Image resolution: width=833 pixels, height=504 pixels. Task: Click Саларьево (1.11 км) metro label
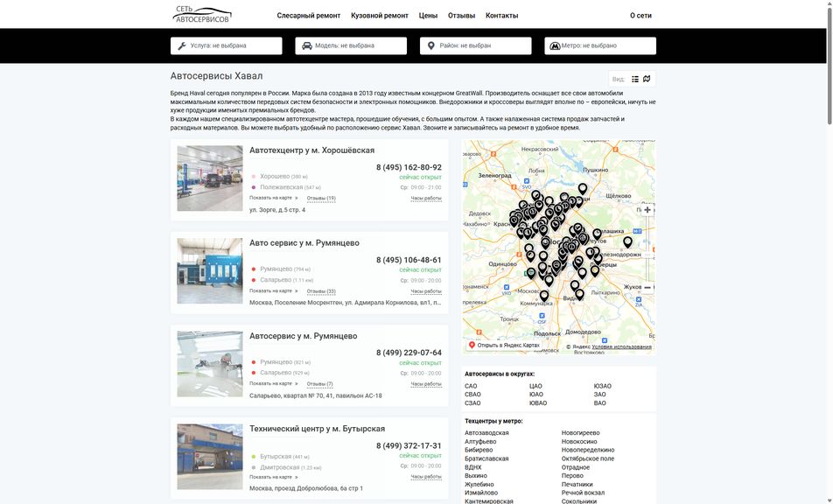coord(287,280)
